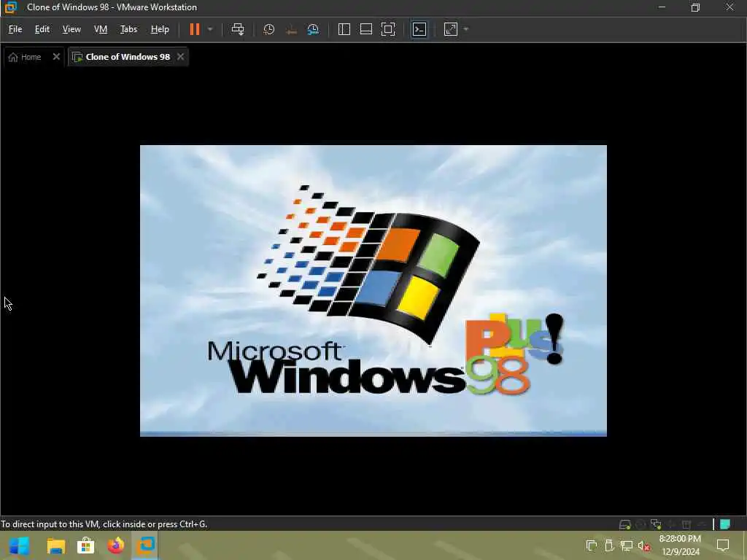Close the VMware Workstation window
The height and width of the screenshot is (560, 747).
pos(729,7)
